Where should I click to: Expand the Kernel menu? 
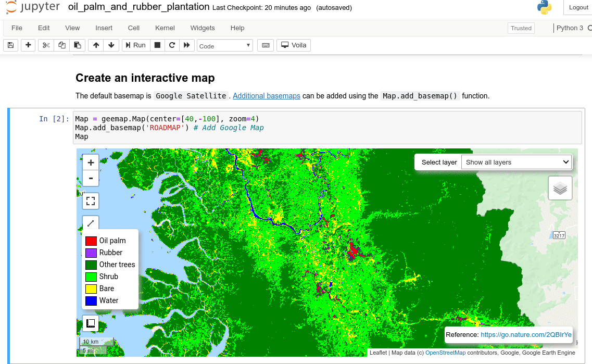click(x=165, y=28)
